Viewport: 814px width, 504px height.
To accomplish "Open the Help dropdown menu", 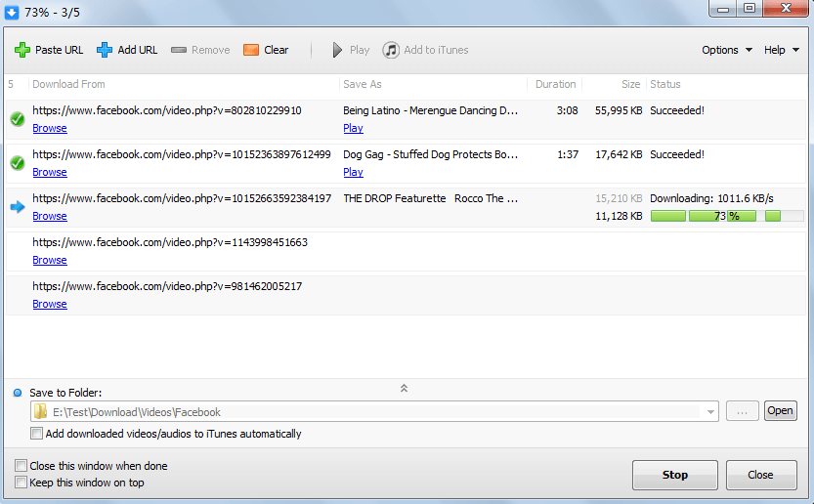I will click(782, 50).
